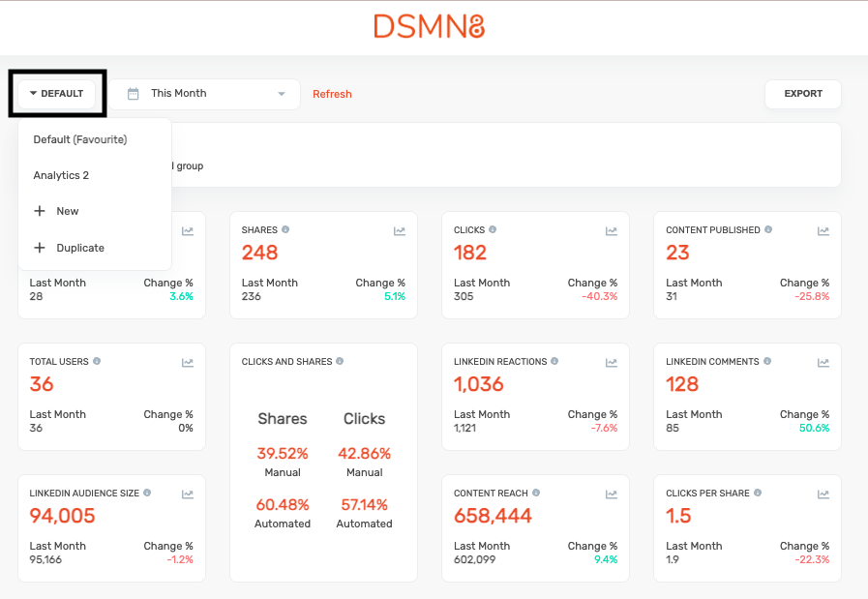Show trend chart for Total Users
Viewport: 868px width, 599px height.
coord(188,363)
